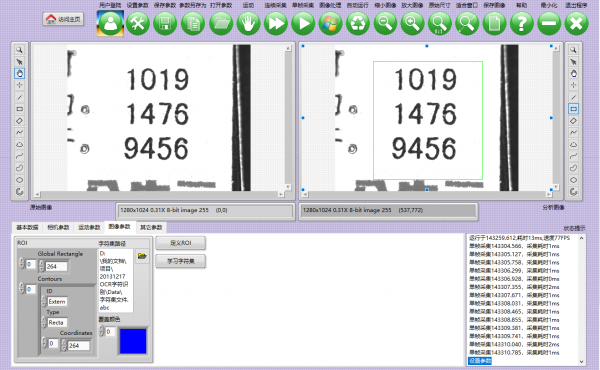Viewport: 600px width, 370px height.
Task: Select pointer arrow tool in right palette
Action: point(573,62)
